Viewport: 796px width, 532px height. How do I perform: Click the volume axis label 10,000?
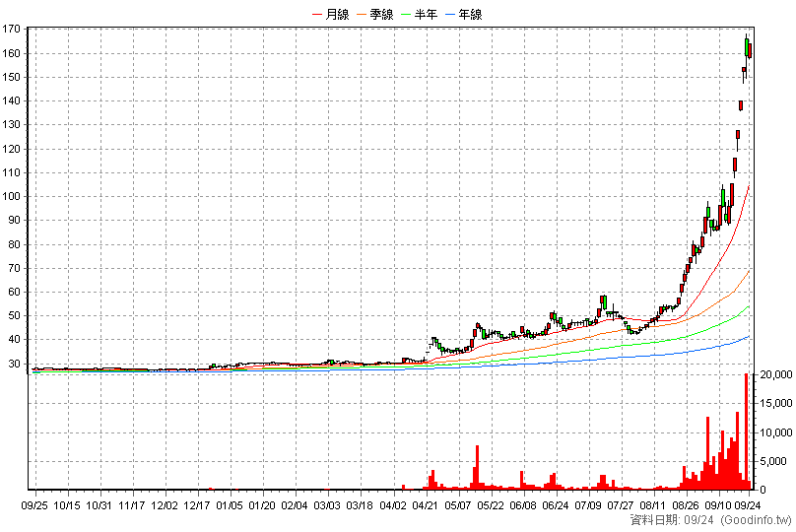coord(775,432)
